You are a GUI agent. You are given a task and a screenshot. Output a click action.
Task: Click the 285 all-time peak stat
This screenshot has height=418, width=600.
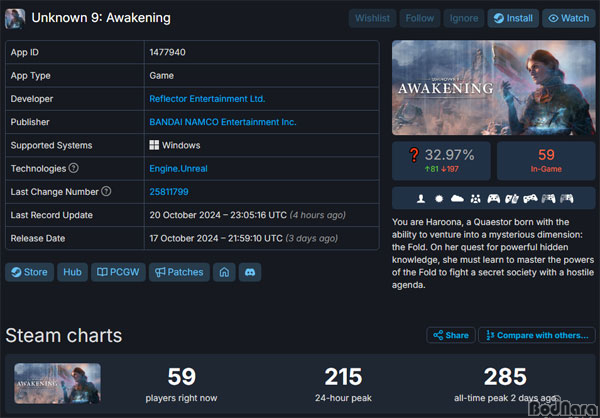click(505, 384)
